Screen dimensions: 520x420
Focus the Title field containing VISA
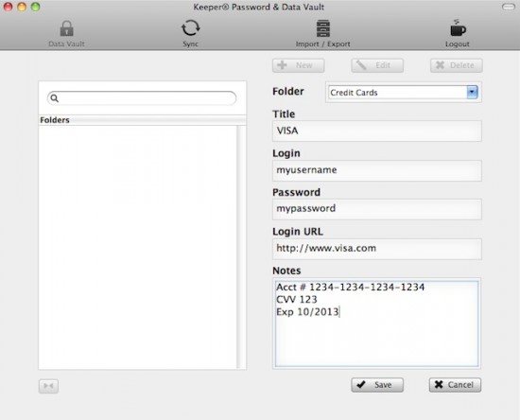(x=376, y=131)
